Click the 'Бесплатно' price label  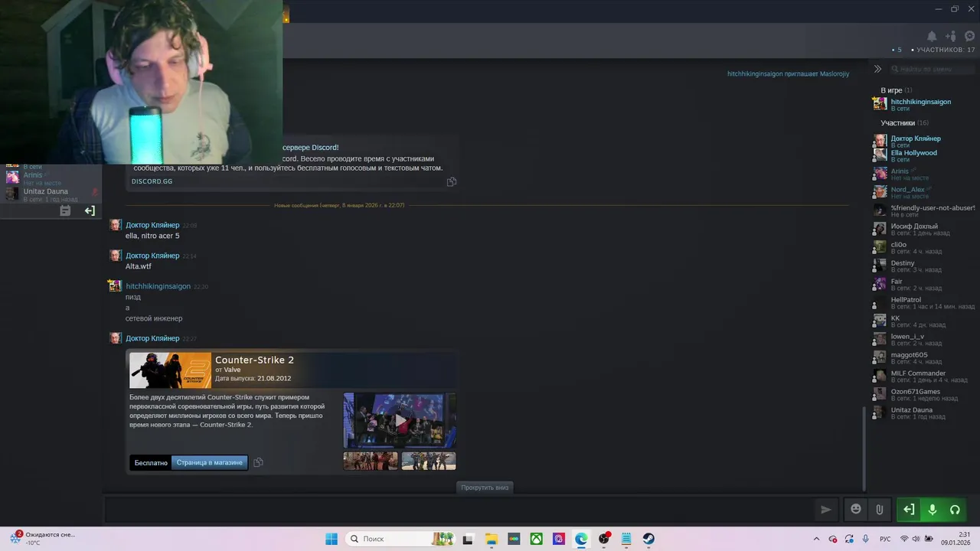coord(151,462)
